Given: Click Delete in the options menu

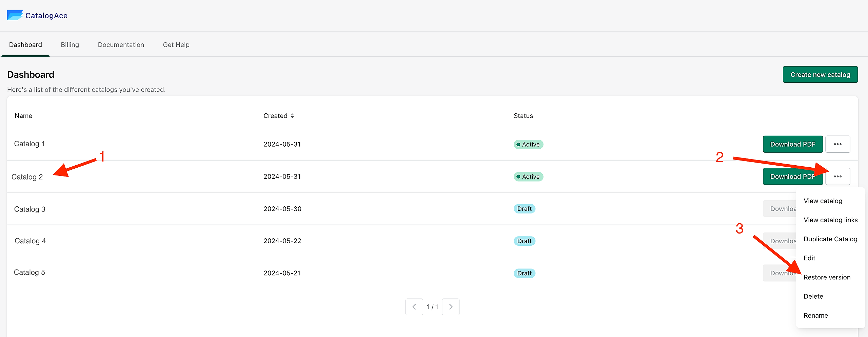Looking at the screenshot, I should click(x=813, y=296).
